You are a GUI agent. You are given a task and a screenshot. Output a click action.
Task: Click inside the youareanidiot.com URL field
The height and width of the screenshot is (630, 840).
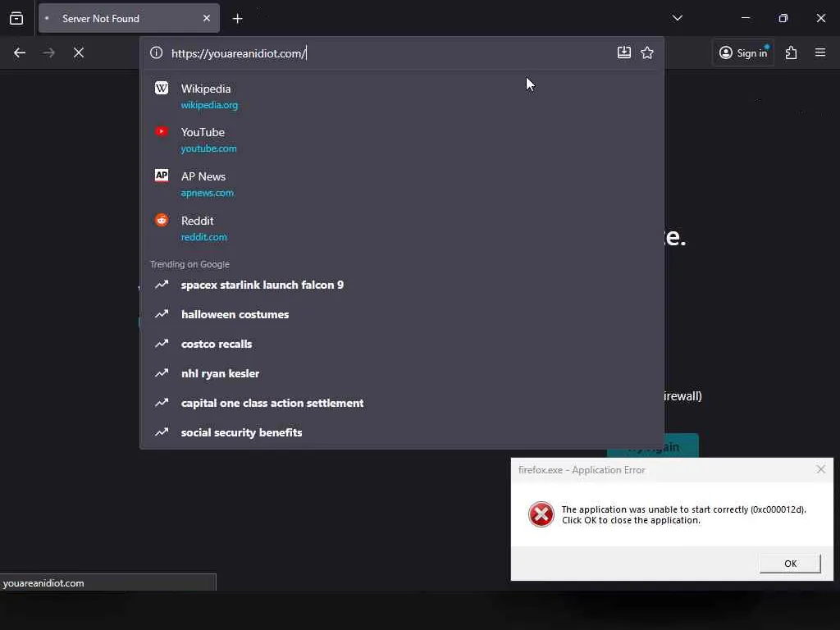click(391, 53)
